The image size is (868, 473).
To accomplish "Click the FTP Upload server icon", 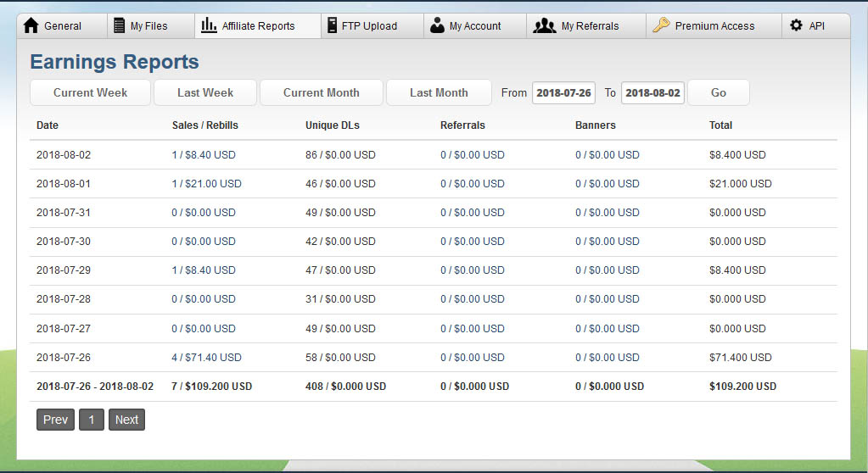I will point(332,25).
